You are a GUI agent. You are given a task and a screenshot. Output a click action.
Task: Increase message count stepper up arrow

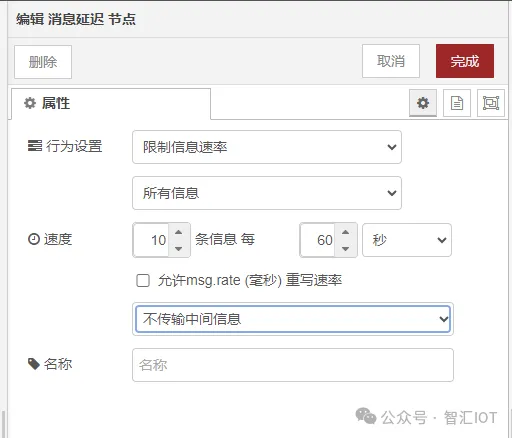tap(179, 232)
